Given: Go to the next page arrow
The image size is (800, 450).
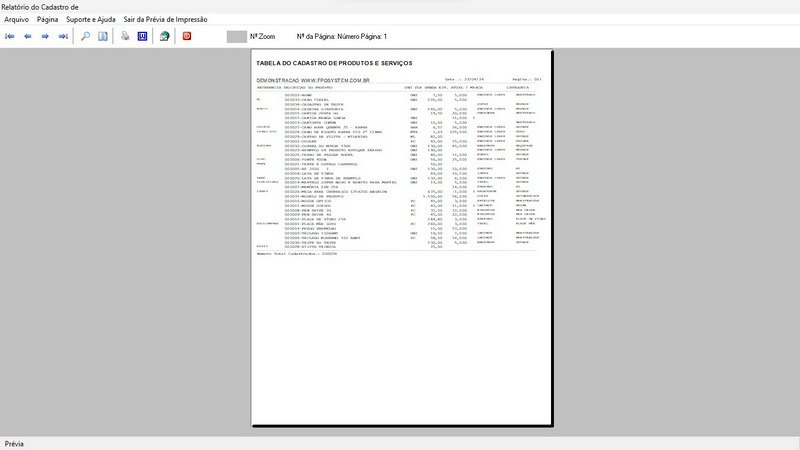Looking at the screenshot, I should (x=45, y=36).
